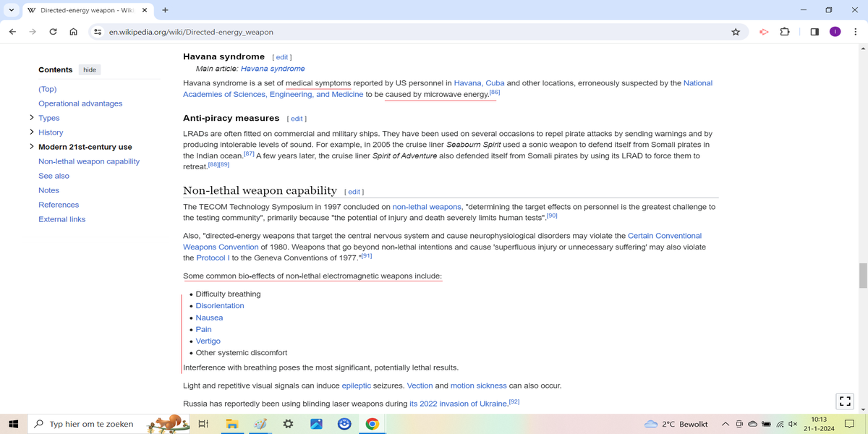Screen dimensions: 868x434
Task: Open site information icon in address bar
Action: click(98, 32)
